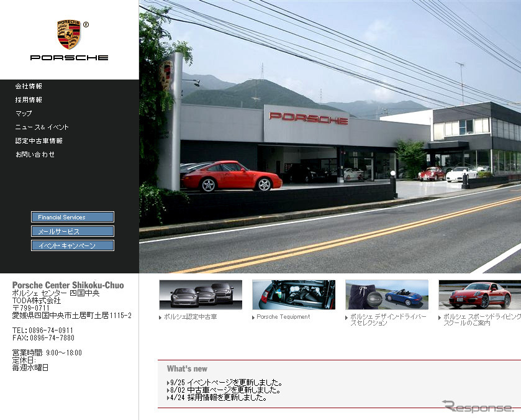
Task: Open the 会社情報 menu item
Action: 29,86
